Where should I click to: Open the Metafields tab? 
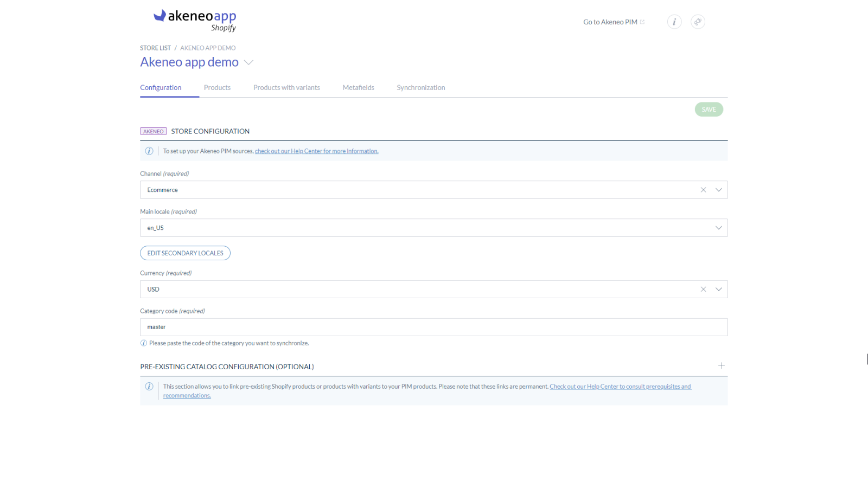[x=358, y=87]
